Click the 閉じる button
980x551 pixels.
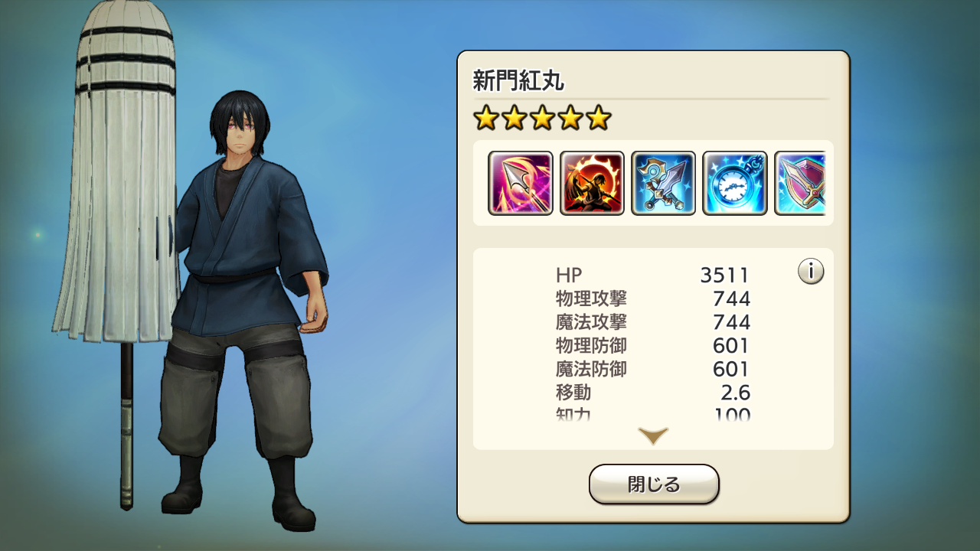pyautogui.click(x=654, y=484)
